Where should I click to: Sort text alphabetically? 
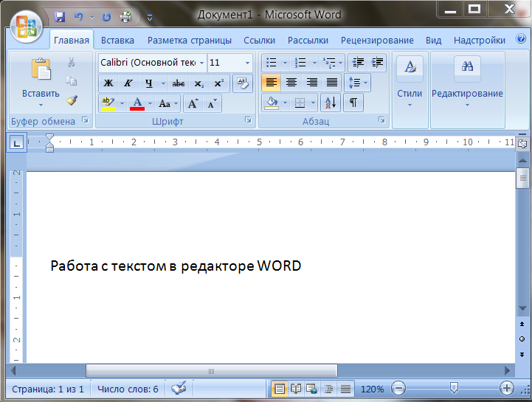click(x=331, y=103)
